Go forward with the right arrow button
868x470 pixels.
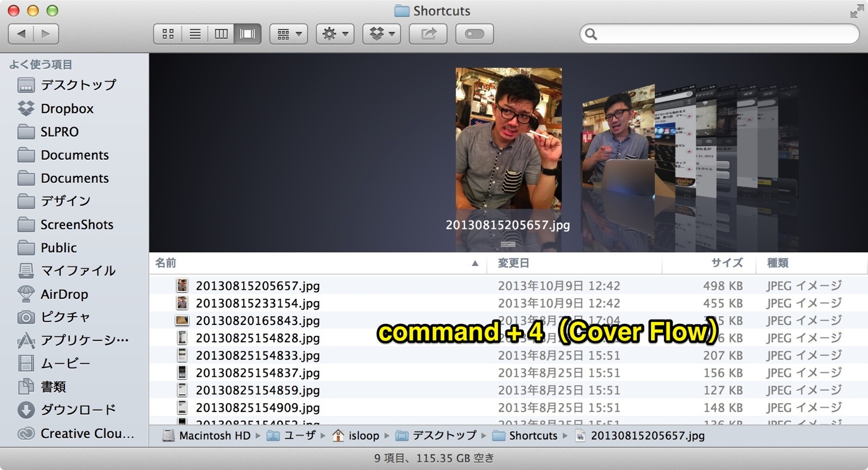(x=46, y=34)
